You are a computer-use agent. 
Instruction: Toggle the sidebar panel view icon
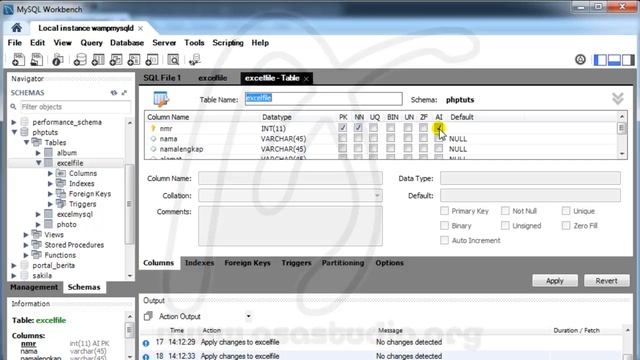[x=600, y=60]
